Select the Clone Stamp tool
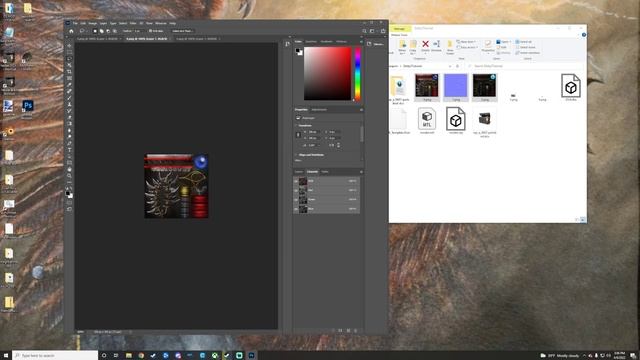This screenshot has width=640, height=360. coord(69,104)
